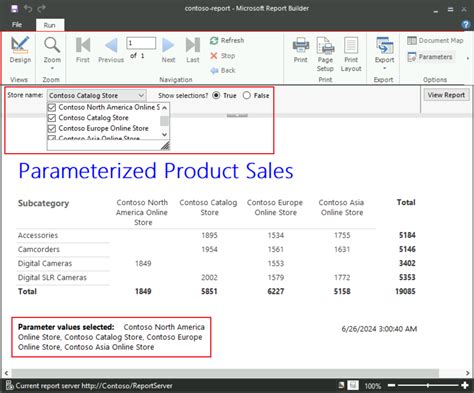This screenshot has width=474, height=393.
Task: Click the View Report button
Action: (x=446, y=95)
